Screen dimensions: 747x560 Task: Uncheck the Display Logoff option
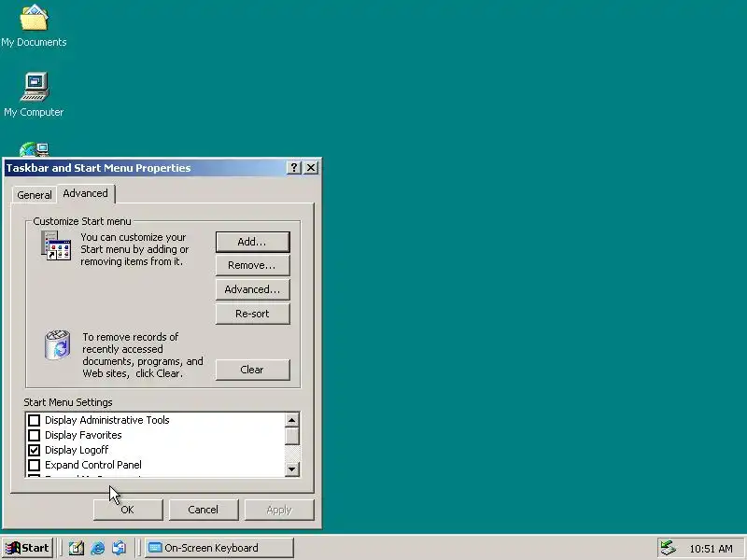pyautogui.click(x=34, y=450)
